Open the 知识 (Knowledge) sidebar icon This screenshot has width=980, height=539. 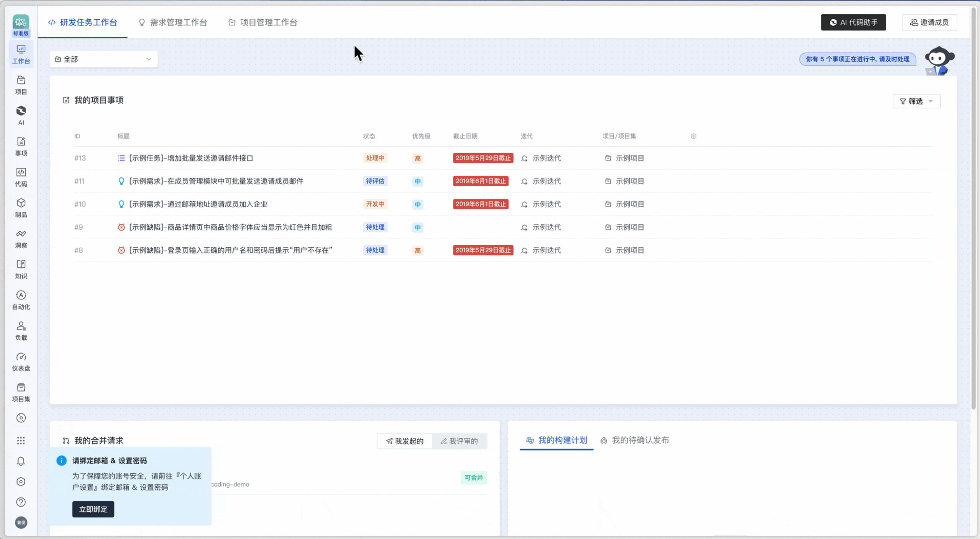point(21,269)
